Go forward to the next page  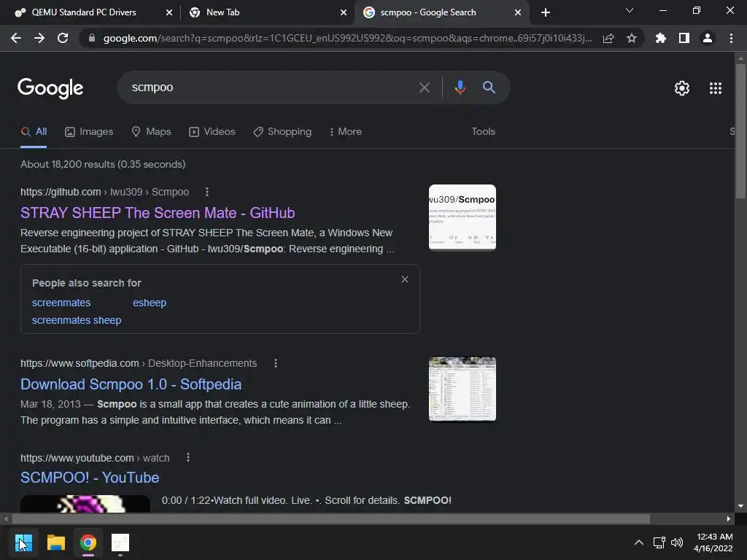coord(39,38)
